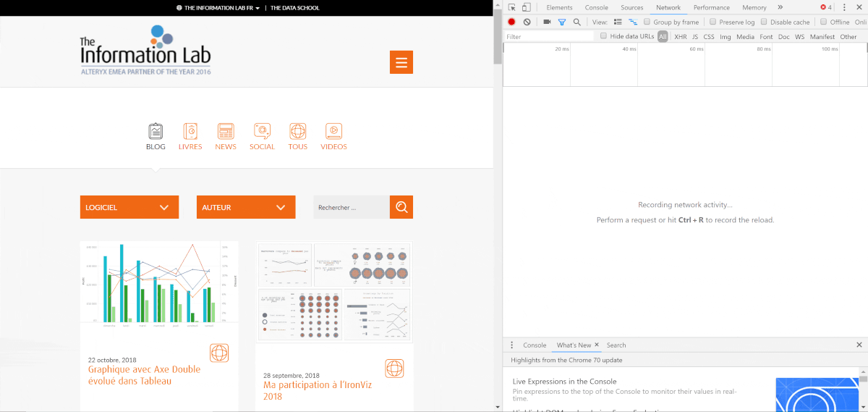Toggle the DevTools device toolbar icon
Screen dimensions: 868x412
(527, 7)
